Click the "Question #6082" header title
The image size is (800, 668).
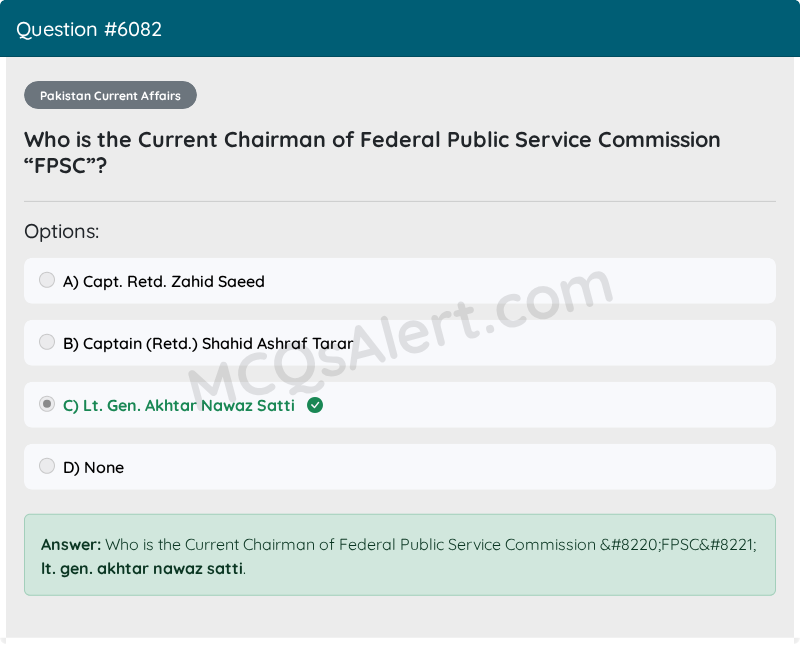click(89, 29)
